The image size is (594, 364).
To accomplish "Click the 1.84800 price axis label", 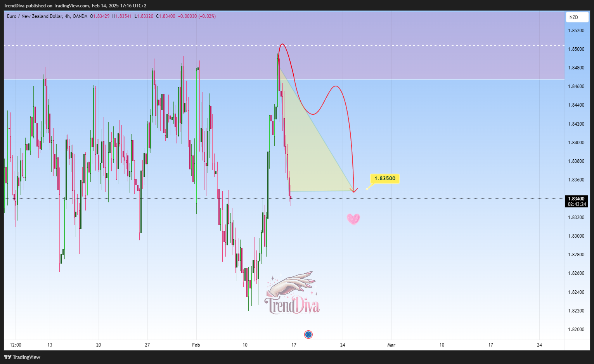I will point(576,68).
